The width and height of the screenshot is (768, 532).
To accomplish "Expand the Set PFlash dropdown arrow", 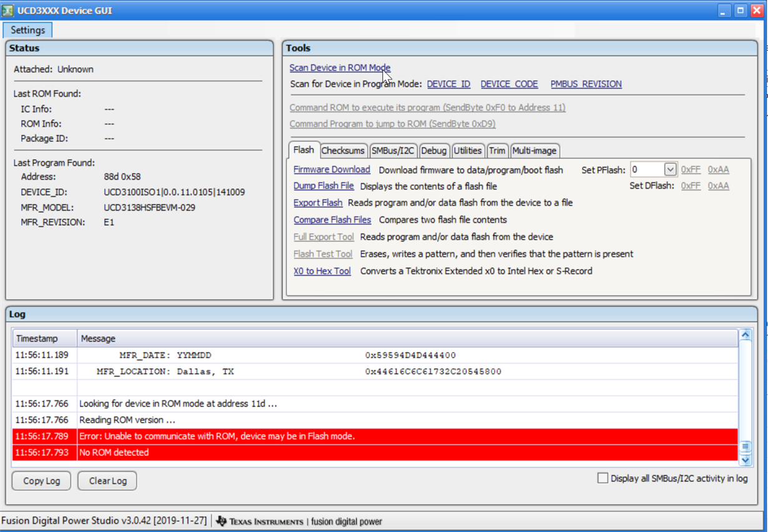I will 670,169.
